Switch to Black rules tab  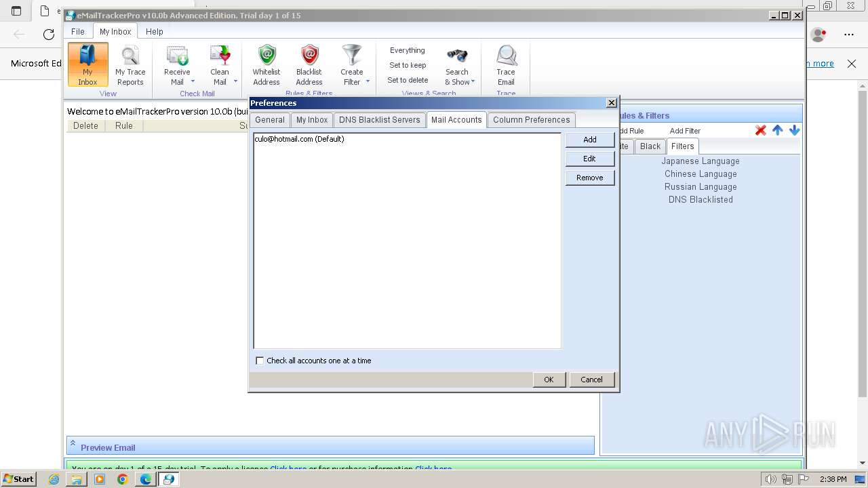coord(650,146)
